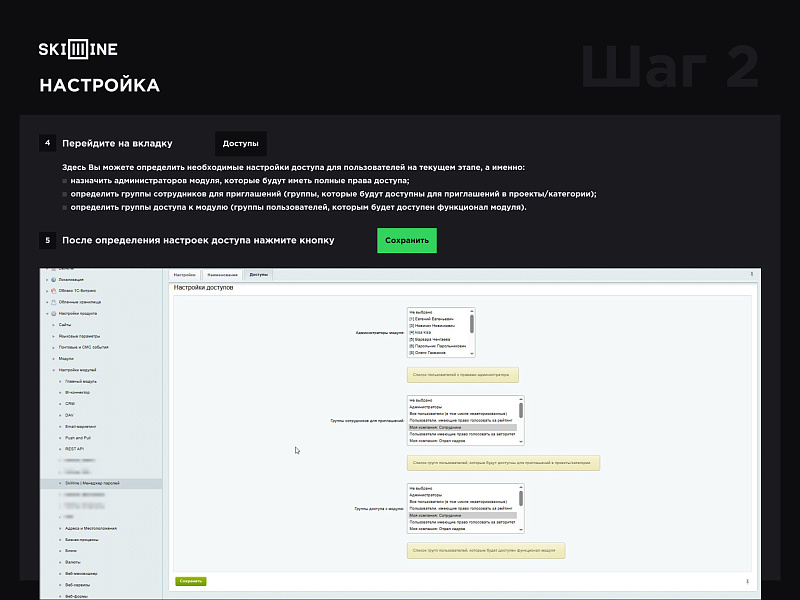800x600 pixels.
Task: Expand the Облако 1С-Битрикс node arrow
Action: (x=47, y=291)
